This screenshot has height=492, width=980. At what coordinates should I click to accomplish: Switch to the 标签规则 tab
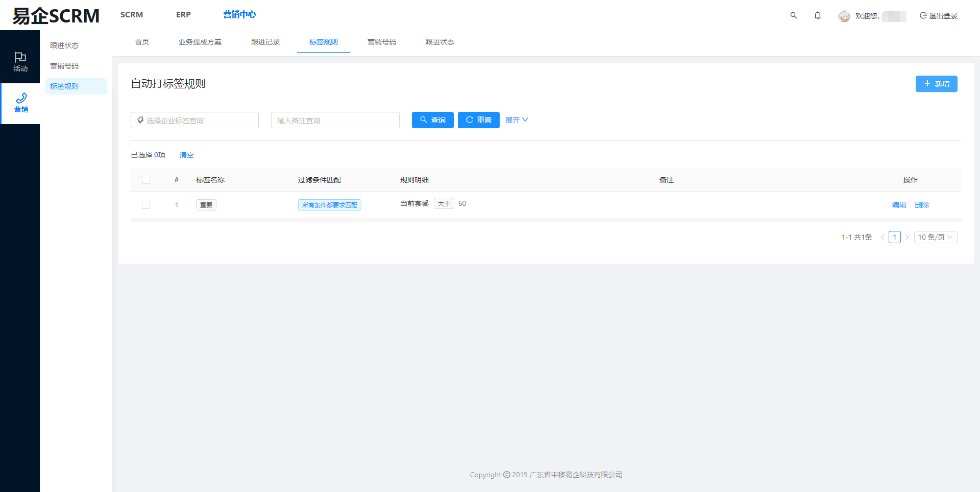[324, 42]
